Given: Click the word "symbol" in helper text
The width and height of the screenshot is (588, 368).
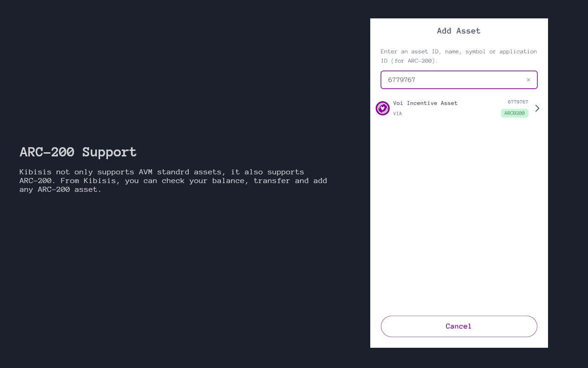Looking at the screenshot, I should click(x=475, y=52).
